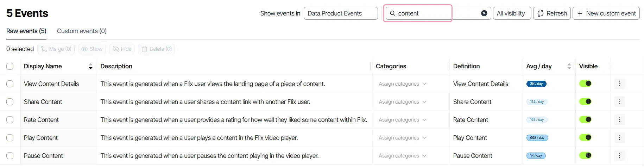This screenshot has width=644, height=167.
Task: Click the 668 / day badge
Action: [x=537, y=138]
